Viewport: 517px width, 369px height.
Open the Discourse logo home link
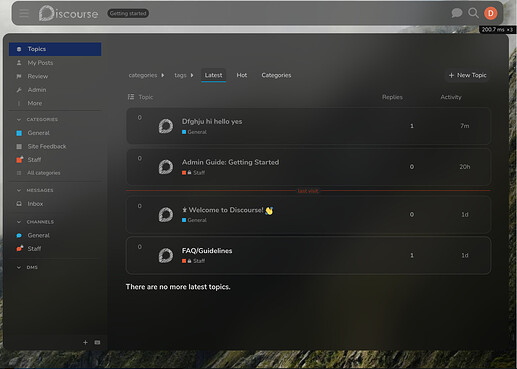click(68, 13)
